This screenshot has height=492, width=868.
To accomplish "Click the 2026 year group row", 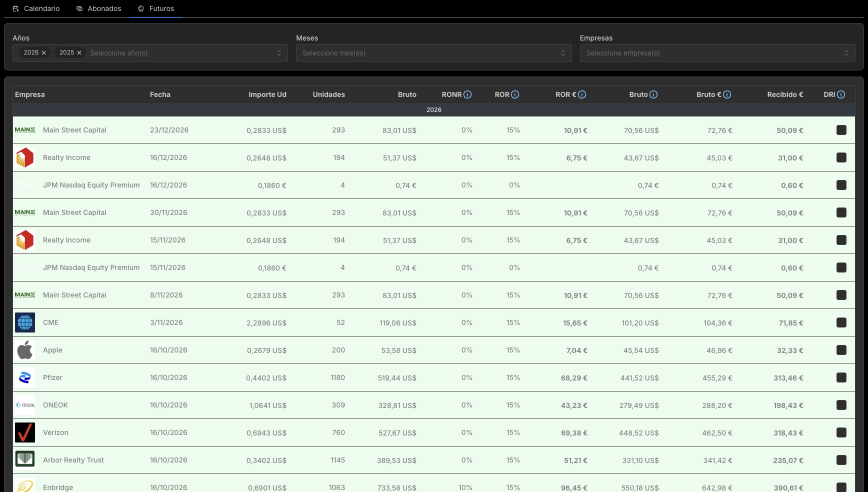I will [x=433, y=110].
